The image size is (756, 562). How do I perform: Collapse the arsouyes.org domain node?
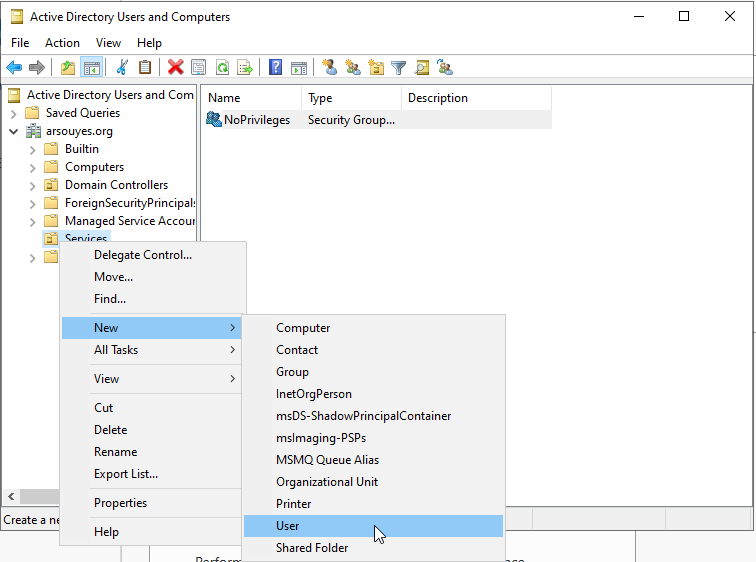pos(14,131)
